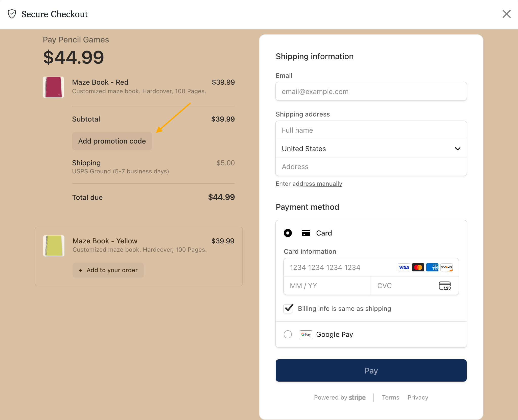The image size is (518, 420).
Task: Select the Google Pay payment option
Action: tap(288, 334)
